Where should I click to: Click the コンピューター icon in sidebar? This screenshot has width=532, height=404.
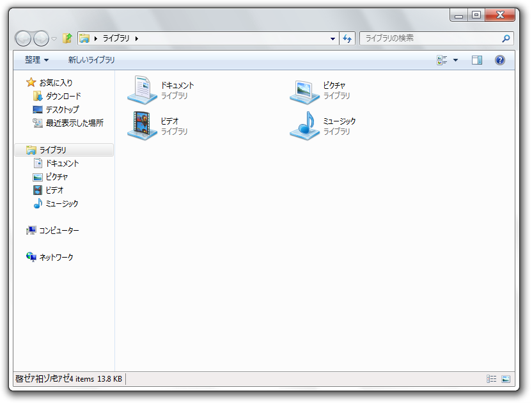point(31,230)
